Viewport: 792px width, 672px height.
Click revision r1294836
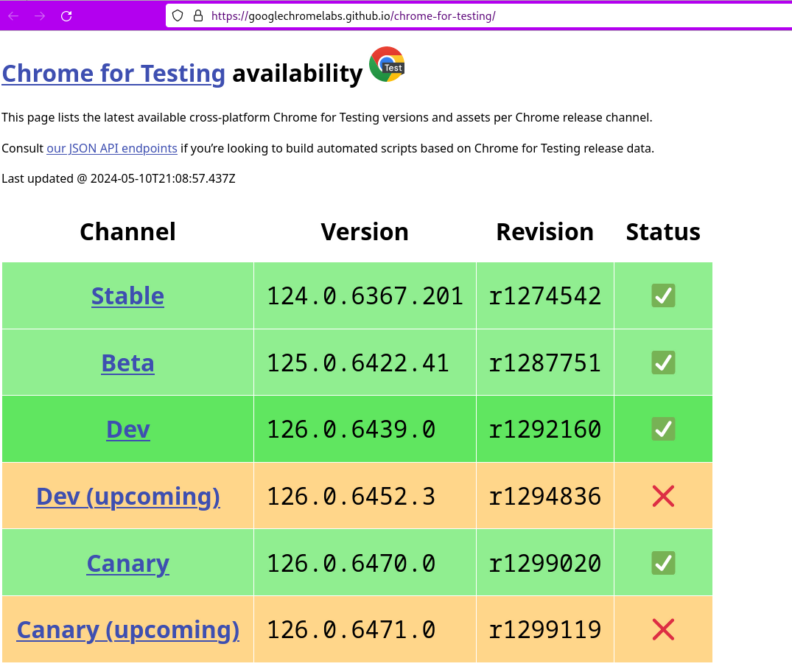point(545,496)
